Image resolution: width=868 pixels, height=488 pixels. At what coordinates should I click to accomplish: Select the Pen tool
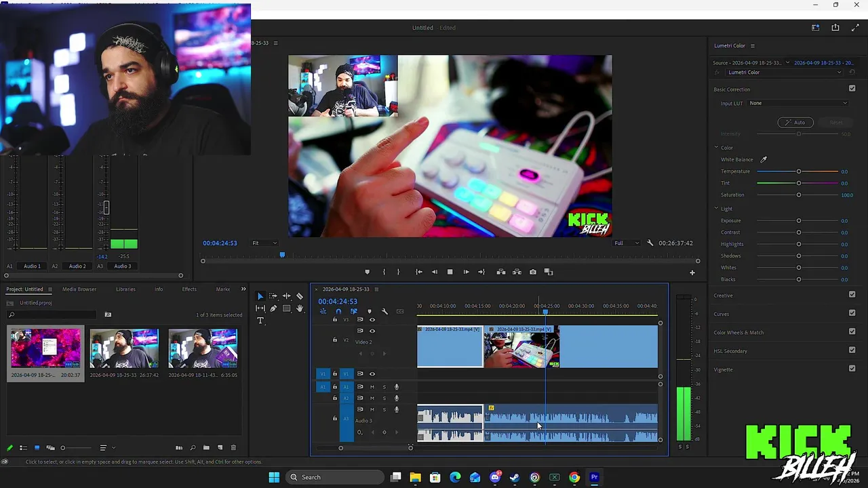pos(273,308)
